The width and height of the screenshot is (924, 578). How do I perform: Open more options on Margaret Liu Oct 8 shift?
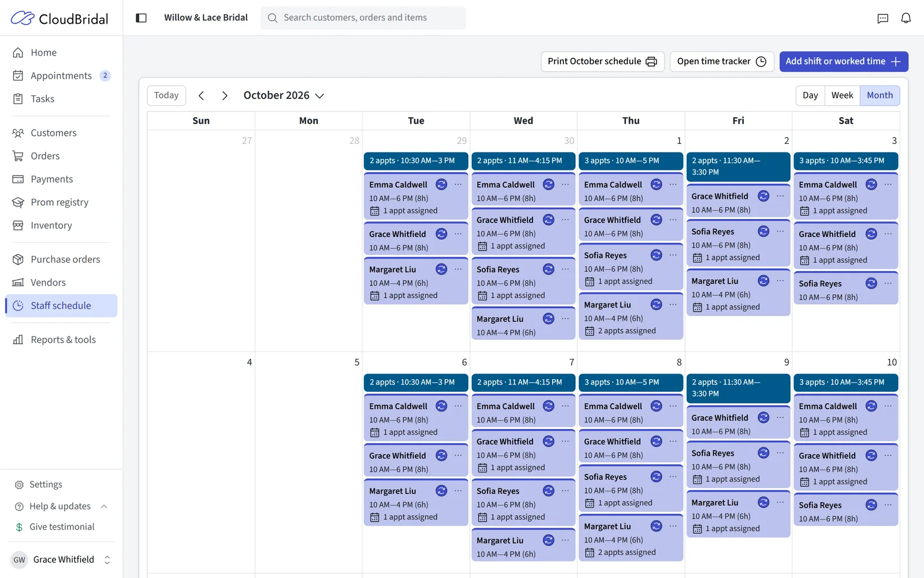tap(673, 526)
